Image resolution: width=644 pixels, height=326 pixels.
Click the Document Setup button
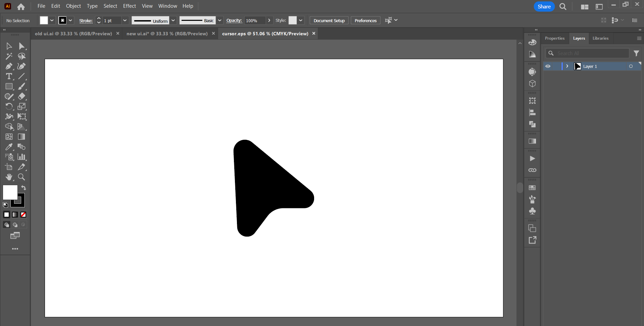[x=329, y=21]
